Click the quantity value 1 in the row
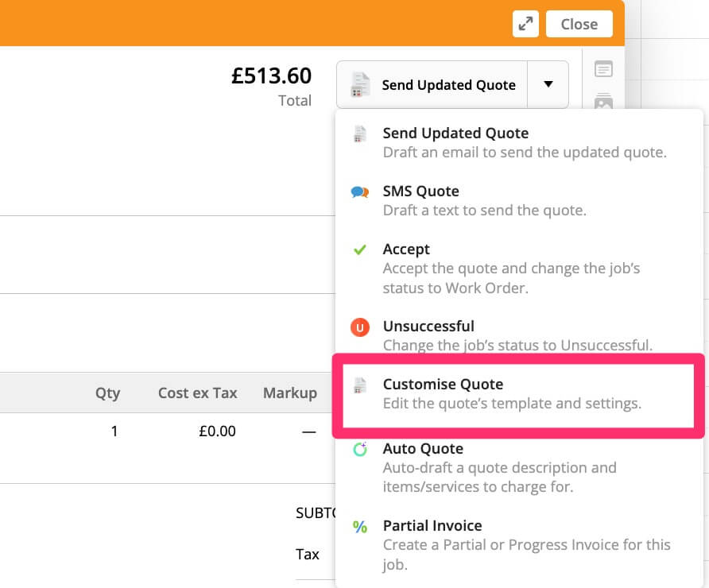709x588 pixels. pyautogui.click(x=114, y=431)
